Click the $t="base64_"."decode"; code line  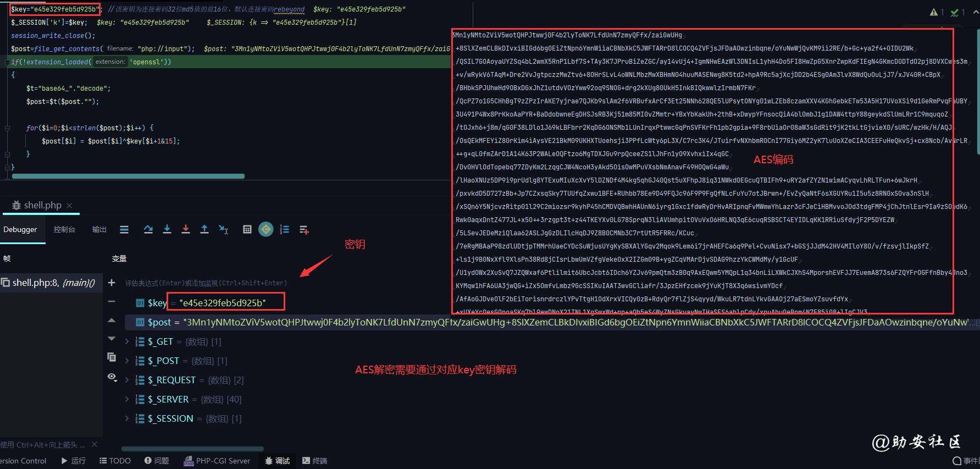click(x=68, y=89)
